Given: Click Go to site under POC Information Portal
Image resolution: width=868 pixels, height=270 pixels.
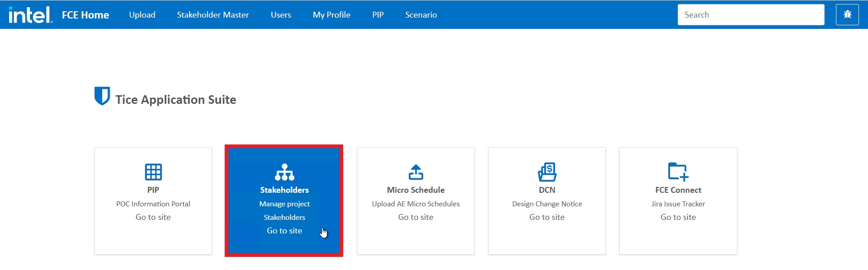Looking at the screenshot, I should click(153, 217).
